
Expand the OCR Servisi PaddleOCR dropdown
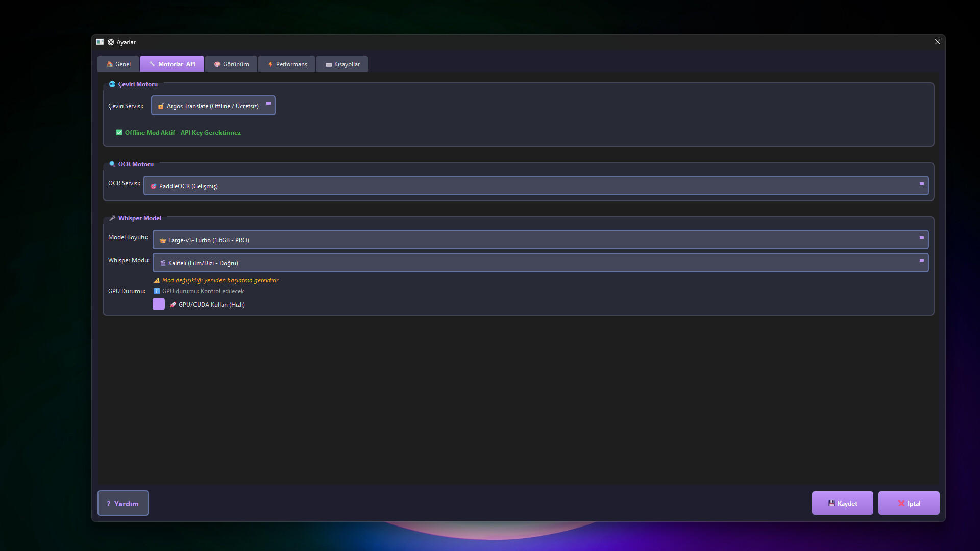536,186
